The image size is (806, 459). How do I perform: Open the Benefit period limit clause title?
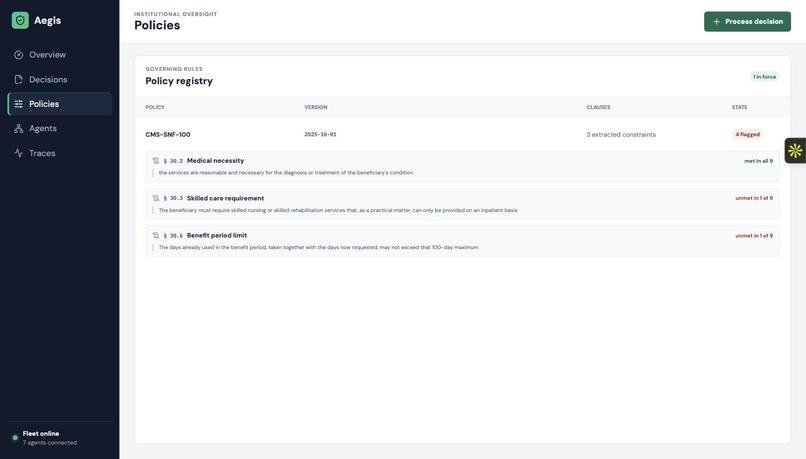(217, 235)
